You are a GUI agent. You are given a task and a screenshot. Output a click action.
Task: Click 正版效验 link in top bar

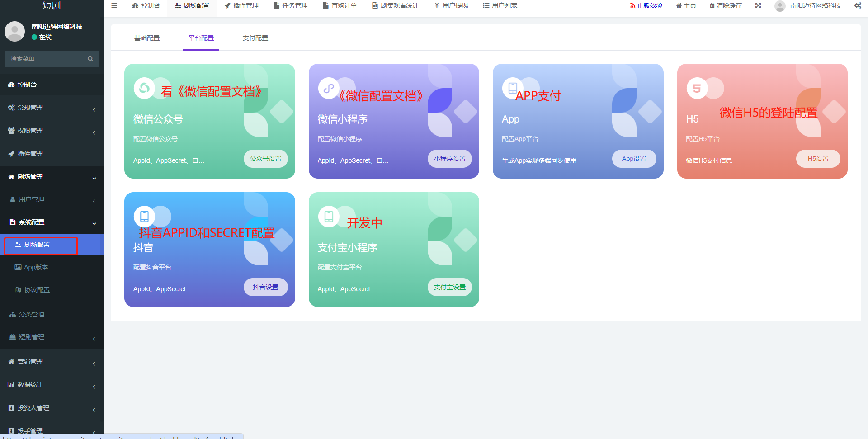(646, 5)
